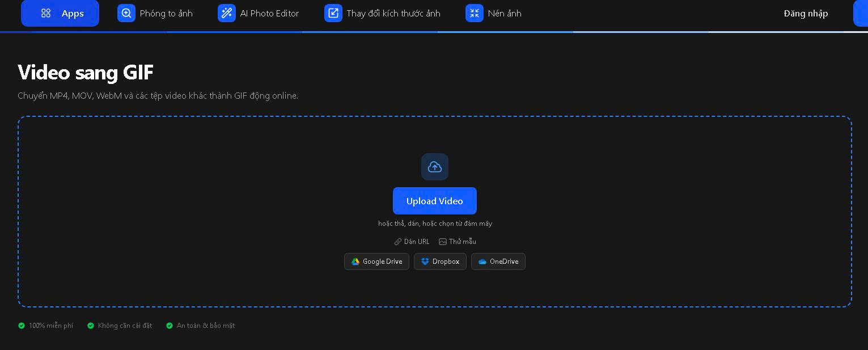Click the Video sang GIF heading
This screenshot has height=350, width=868.
[x=86, y=72]
